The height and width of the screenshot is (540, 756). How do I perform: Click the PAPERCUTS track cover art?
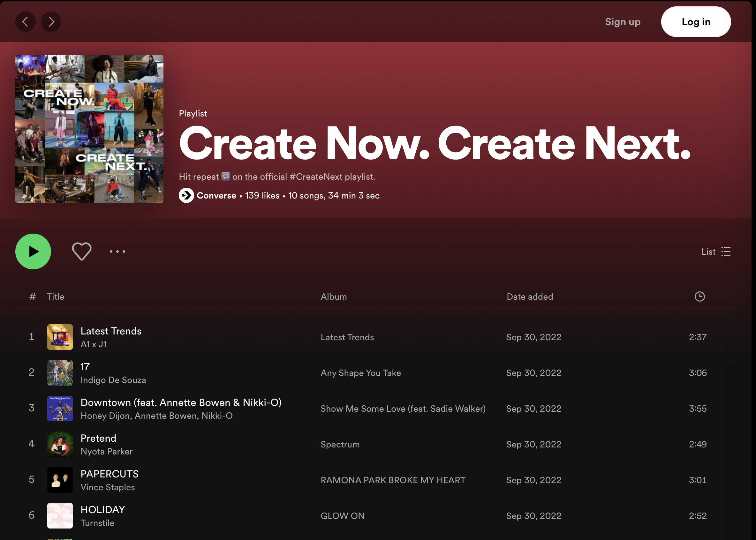(60, 480)
